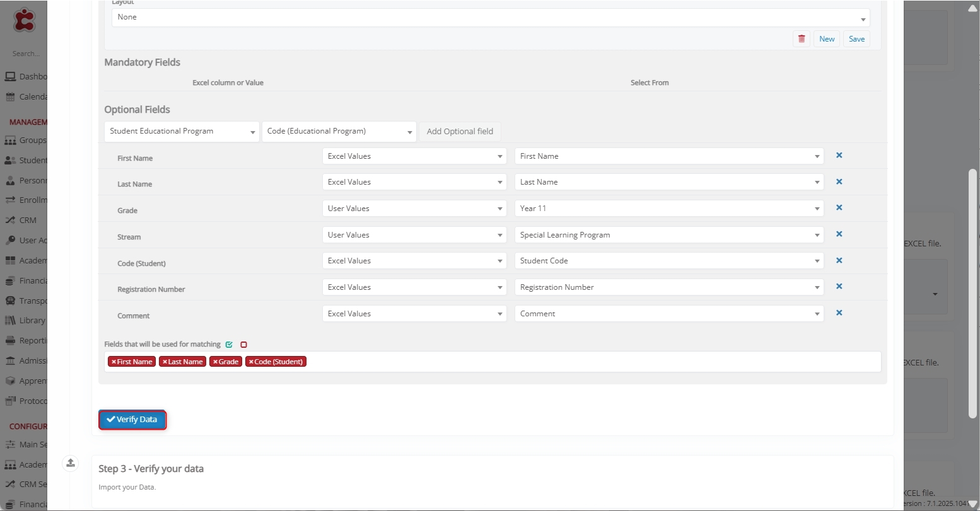This screenshot has width=980, height=511.
Task: Click the Verify Data button
Action: pyautogui.click(x=132, y=420)
